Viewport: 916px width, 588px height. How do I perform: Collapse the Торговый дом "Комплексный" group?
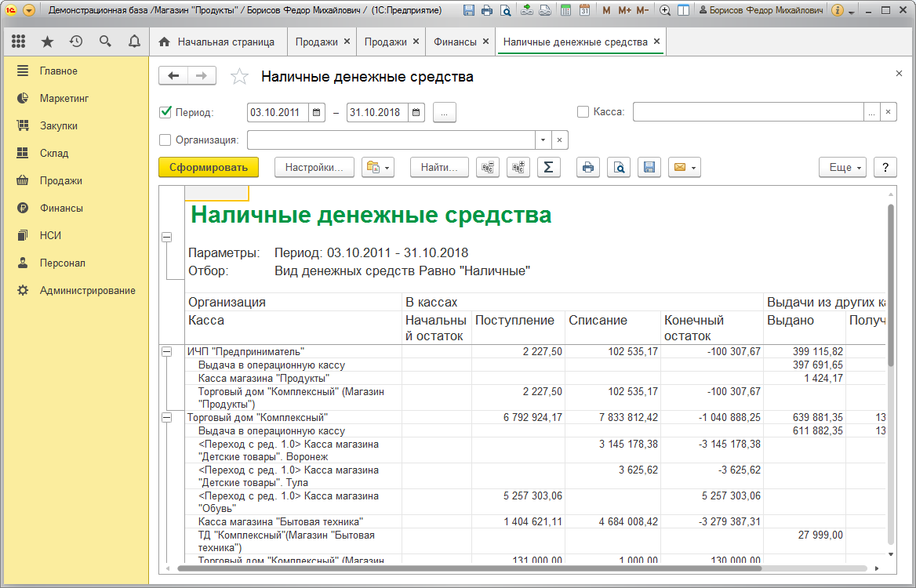[167, 418]
